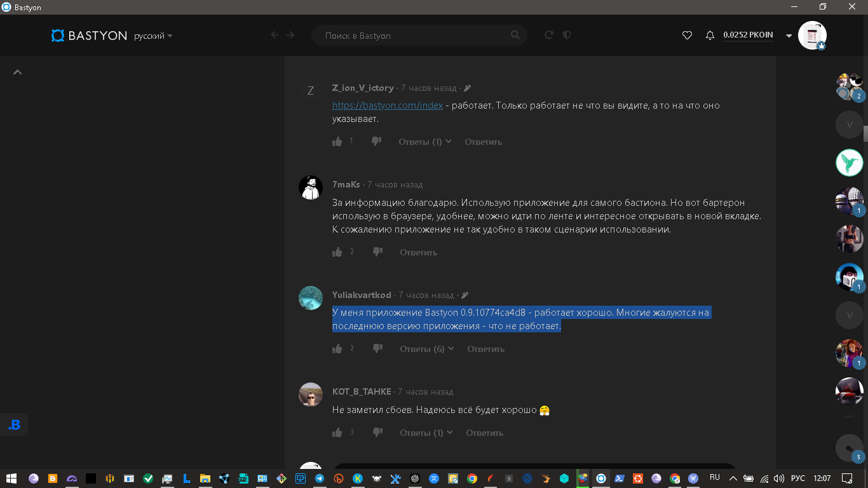Dislike the Z_ion_V_ictory comment
868x488 pixels.
pyautogui.click(x=376, y=141)
